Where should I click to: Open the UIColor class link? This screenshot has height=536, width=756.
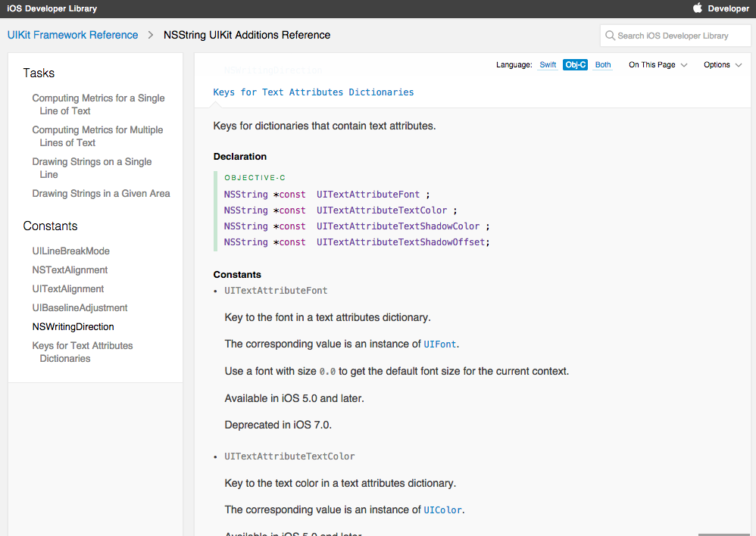point(442,510)
